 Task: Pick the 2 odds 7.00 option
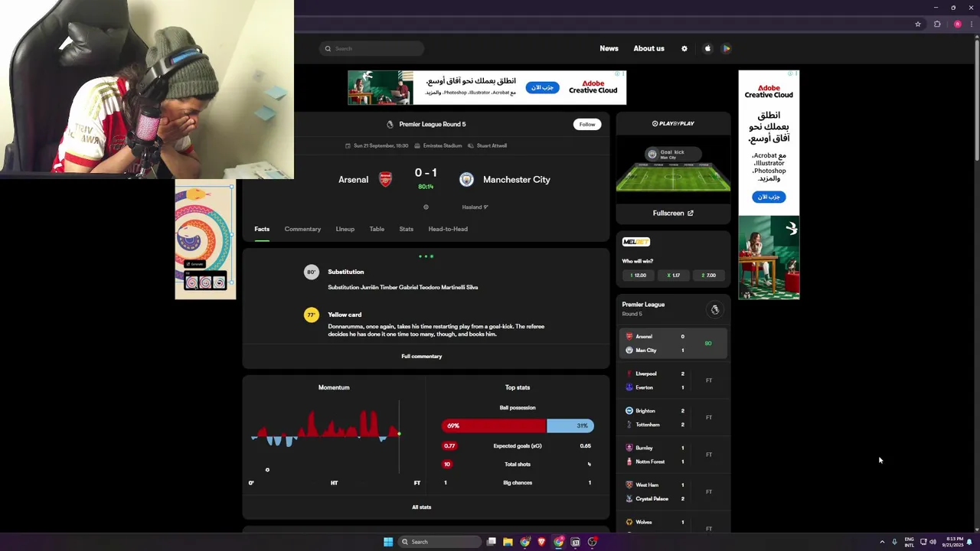pos(709,275)
